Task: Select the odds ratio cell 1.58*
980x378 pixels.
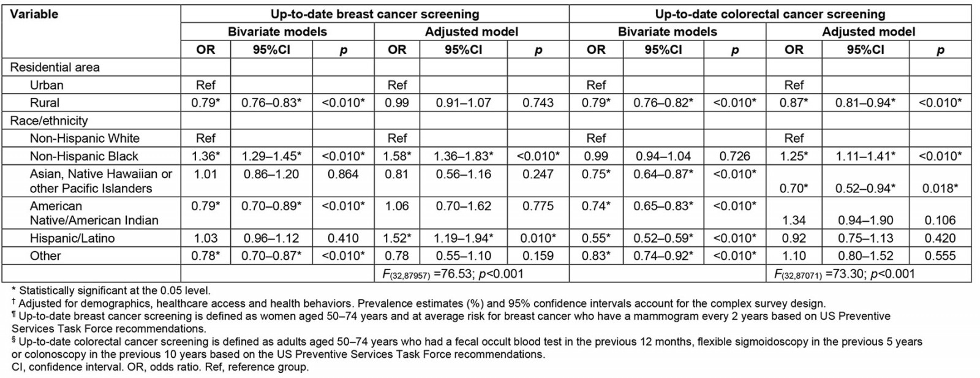Action: (x=397, y=156)
